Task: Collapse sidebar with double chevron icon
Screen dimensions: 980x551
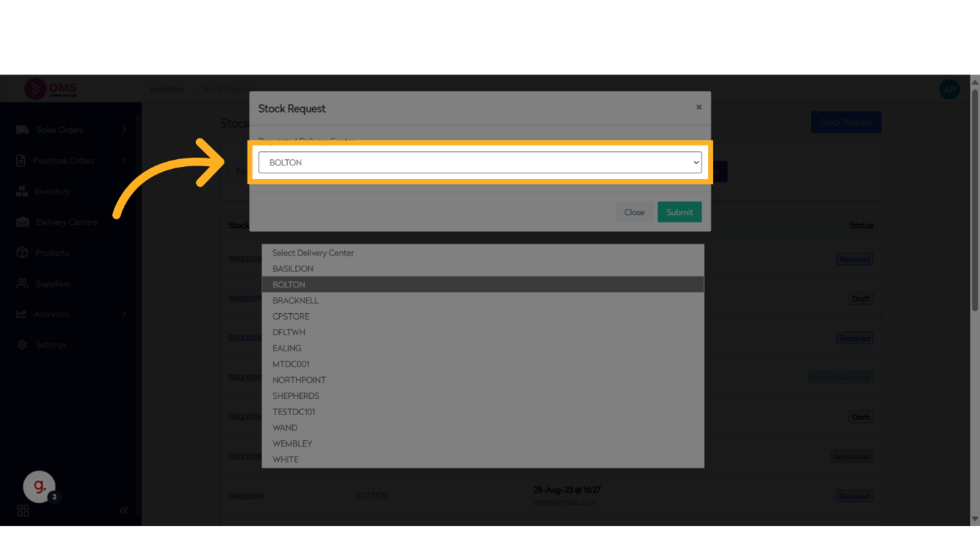Action: pos(124,511)
